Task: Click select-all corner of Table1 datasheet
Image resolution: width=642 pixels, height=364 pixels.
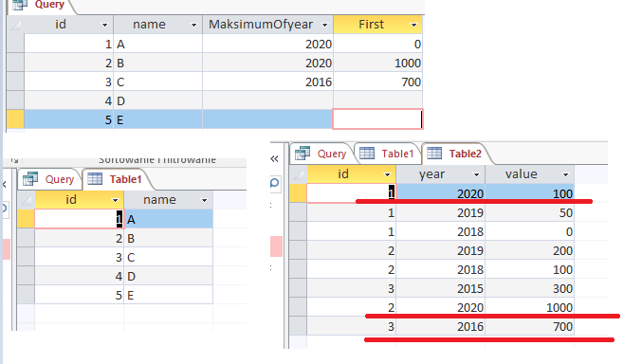Action: click(26, 200)
